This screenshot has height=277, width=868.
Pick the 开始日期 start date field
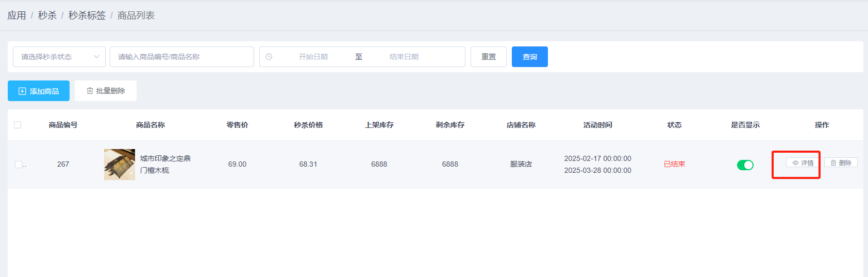coord(313,57)
